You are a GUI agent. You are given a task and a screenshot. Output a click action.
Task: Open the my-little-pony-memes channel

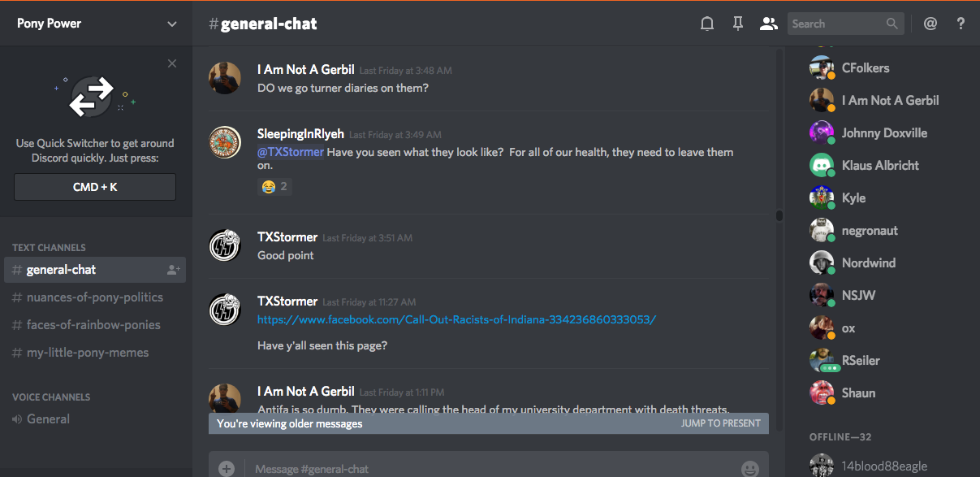[87, 353]
